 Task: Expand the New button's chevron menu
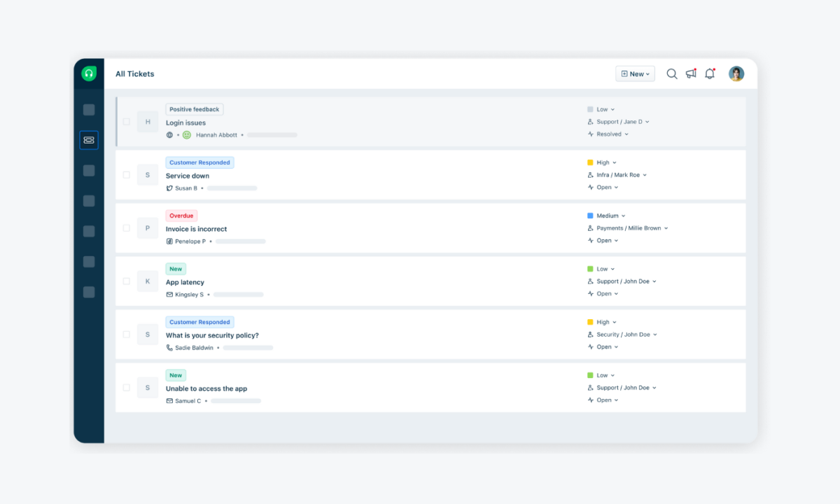(x=647, y=73)
